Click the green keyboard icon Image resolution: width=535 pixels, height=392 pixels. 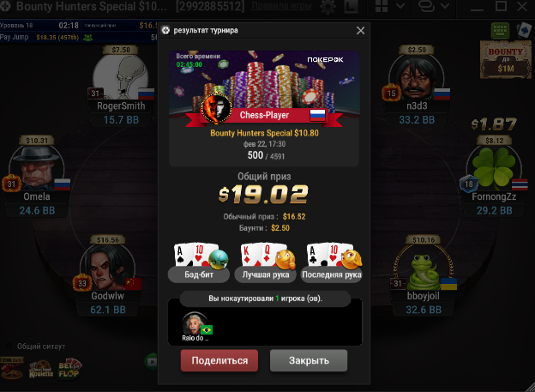click(500, 31)
